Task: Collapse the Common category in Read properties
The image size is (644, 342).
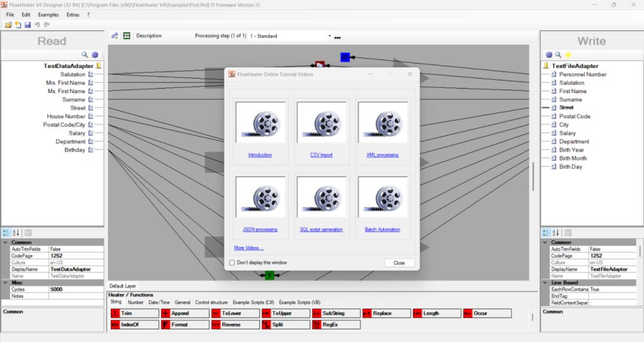Action: [x=5, y=242]
